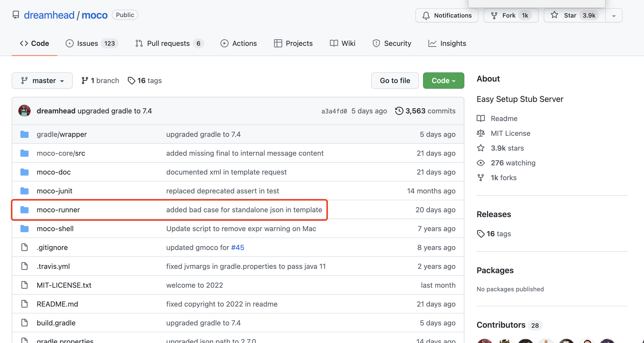Click the tag icon beside 16 tags under Releases
The width and height of the screenshot is (644, 343).
481,234
